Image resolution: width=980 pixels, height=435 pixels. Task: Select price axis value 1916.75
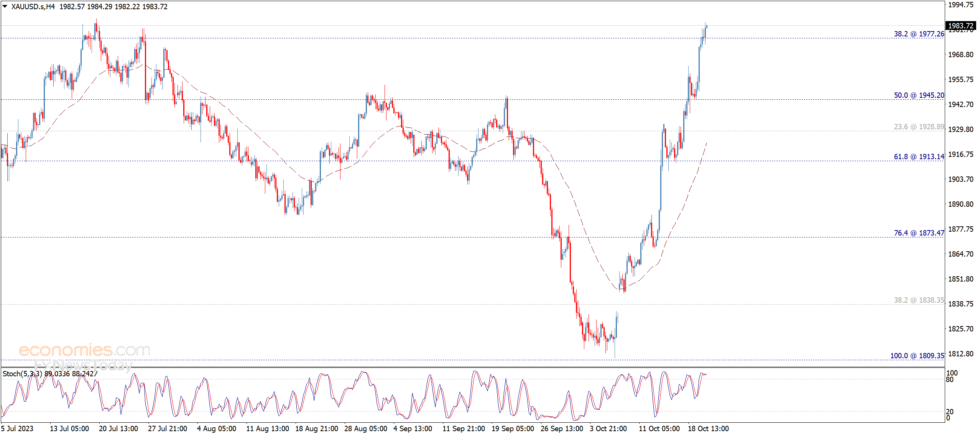tap(961, 154)
